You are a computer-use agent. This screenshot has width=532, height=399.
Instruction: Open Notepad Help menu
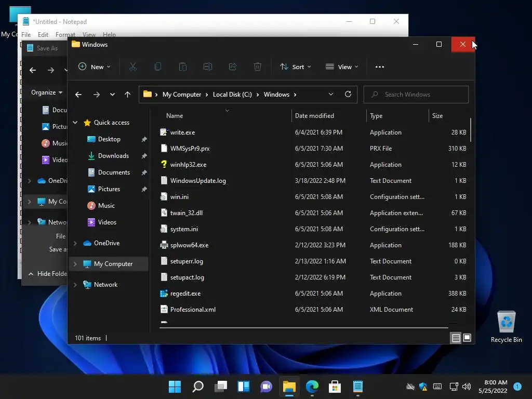109,35
